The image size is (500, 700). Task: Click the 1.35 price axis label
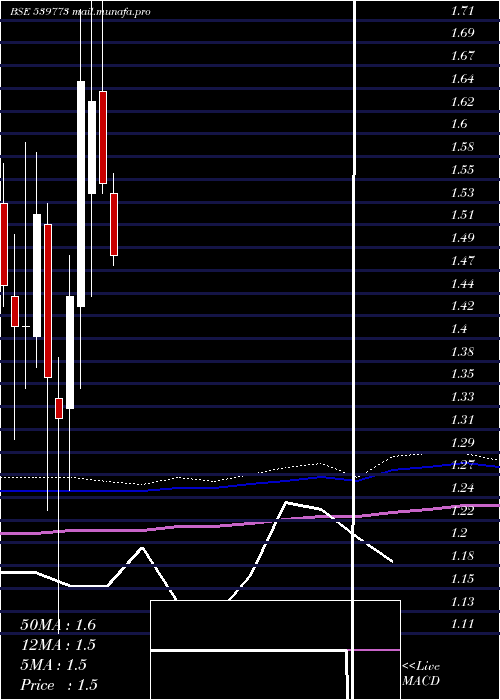click(x=462, y=374)
